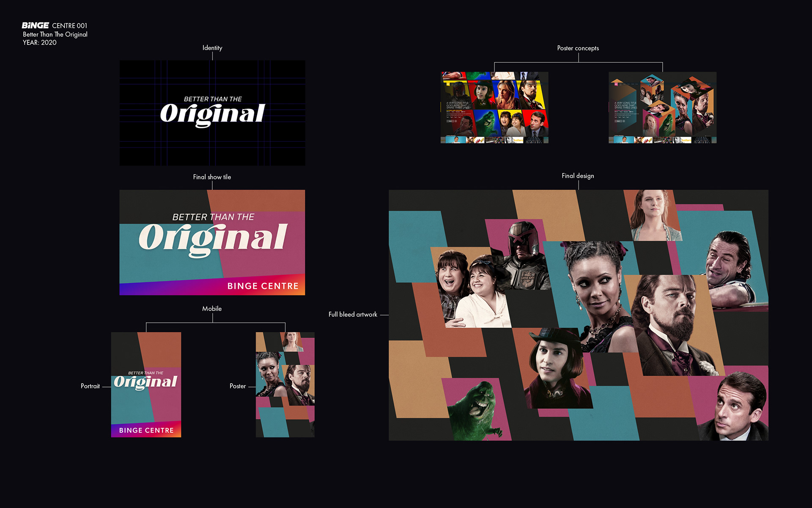Click the 'Poster' label
The width and height of the screenshot is (812, 508).
pyautogui.click(x=238, y=386)
